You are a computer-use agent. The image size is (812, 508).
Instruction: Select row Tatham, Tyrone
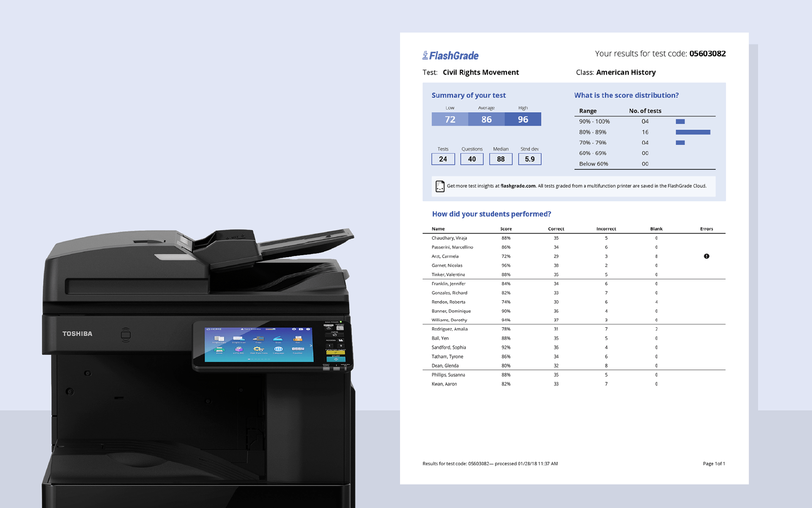point(574,356)
